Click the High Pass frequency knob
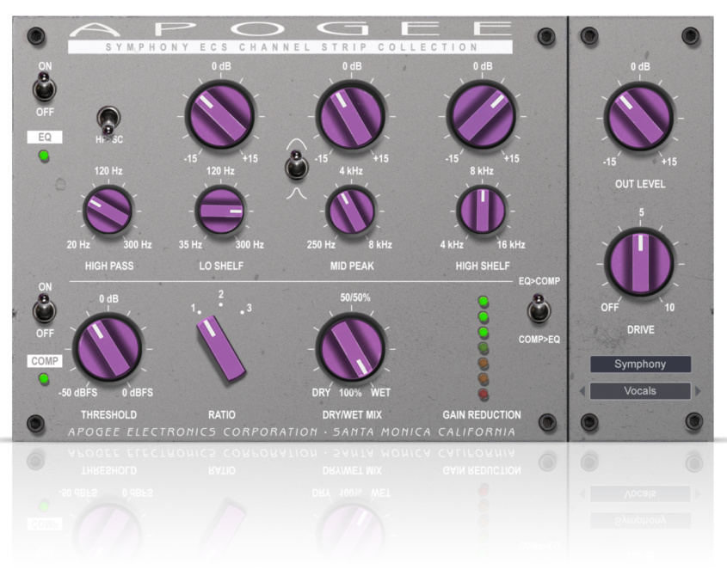727x588 pixels. click(x=108, y=211)
